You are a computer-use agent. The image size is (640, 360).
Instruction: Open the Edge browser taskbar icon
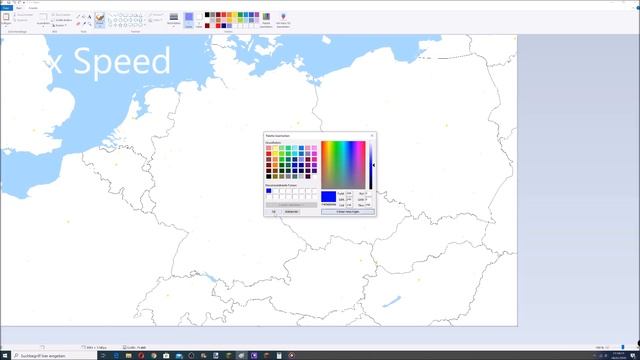click(x=116, y=356)
